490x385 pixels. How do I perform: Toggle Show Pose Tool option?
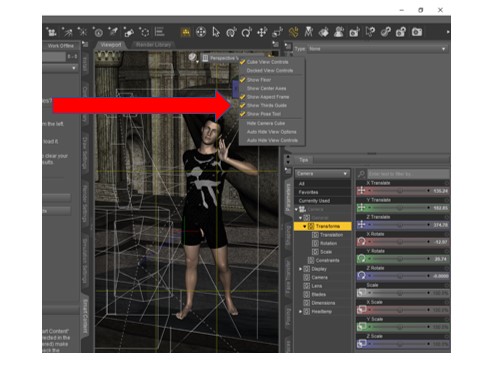point(264,114)
